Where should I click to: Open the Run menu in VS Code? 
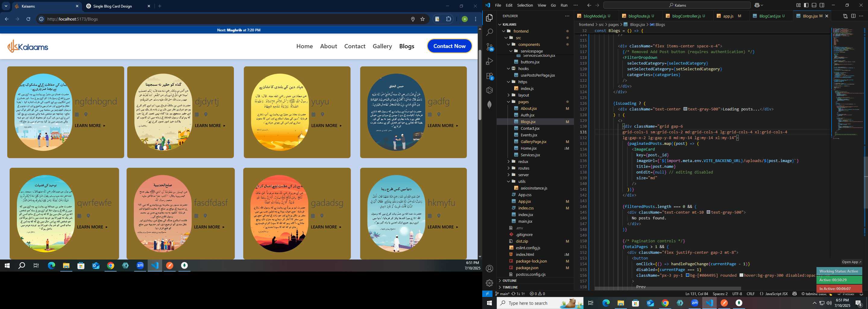click(x=564, y=5)
